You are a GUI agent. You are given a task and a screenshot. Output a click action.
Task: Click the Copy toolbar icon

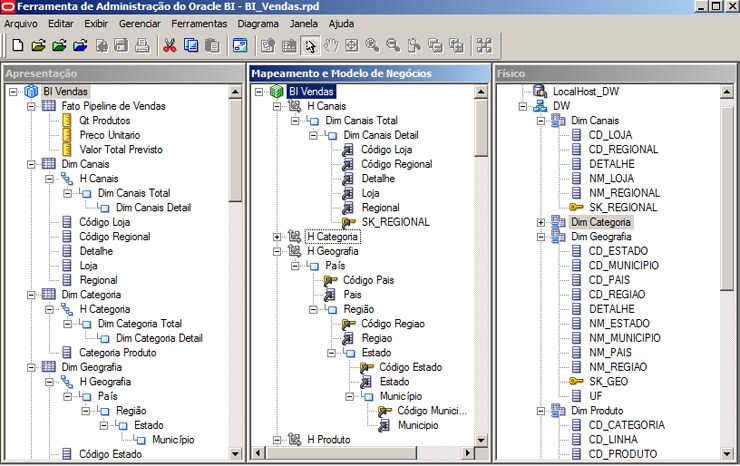coord(191,46)
